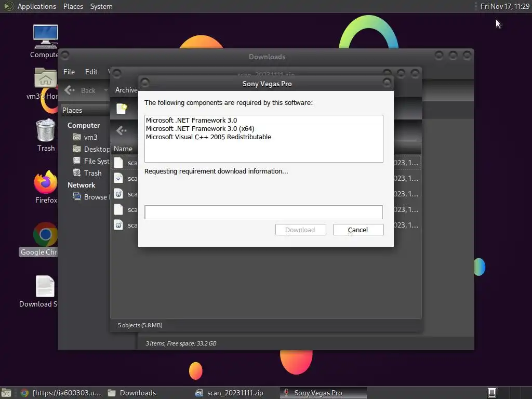Select File System in Places sidebar
This screenshot has height=399, width=532.
point(91,161)
